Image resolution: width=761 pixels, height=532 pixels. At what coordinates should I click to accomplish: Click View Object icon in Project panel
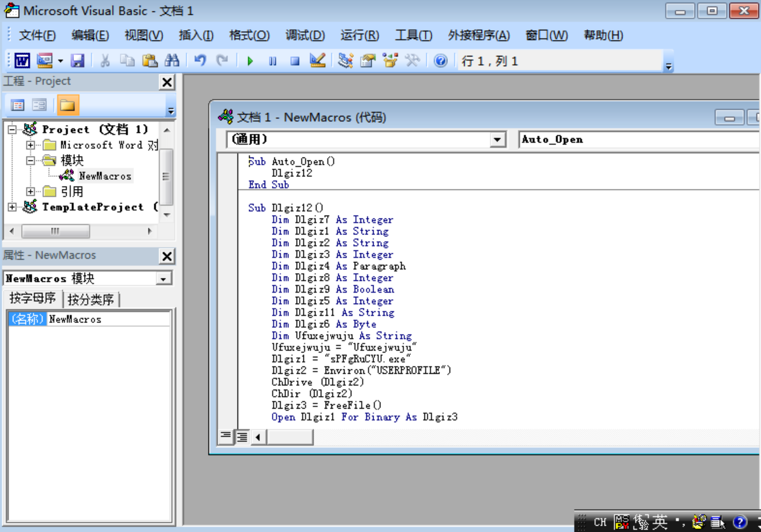coord(40,105)
